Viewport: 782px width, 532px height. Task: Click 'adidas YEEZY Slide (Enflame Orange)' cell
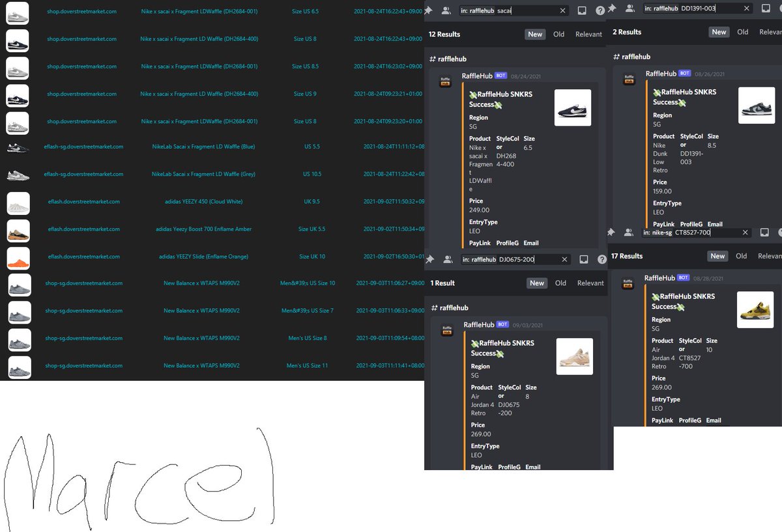pyautogui.click(x=203, y=256)
